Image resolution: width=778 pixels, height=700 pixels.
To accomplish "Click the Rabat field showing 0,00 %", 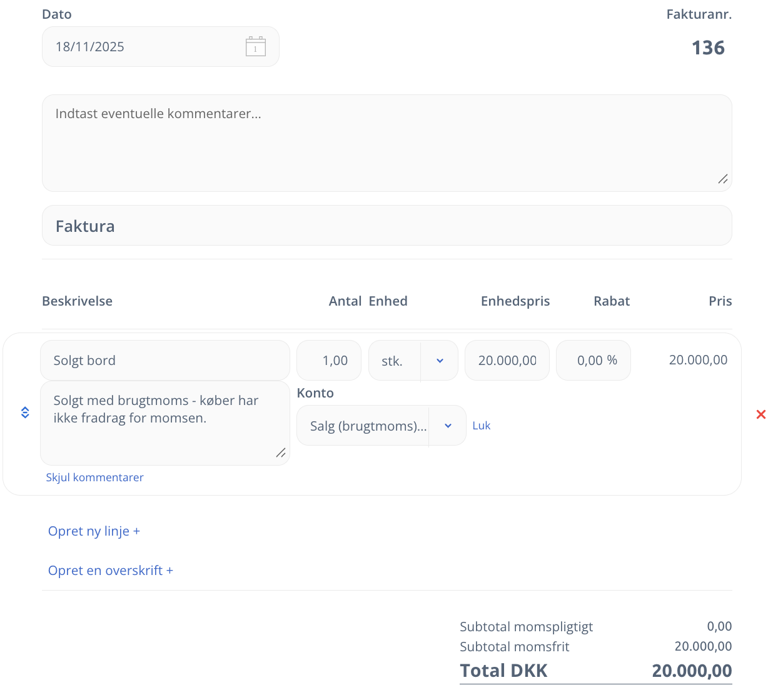I will (593, 361).
